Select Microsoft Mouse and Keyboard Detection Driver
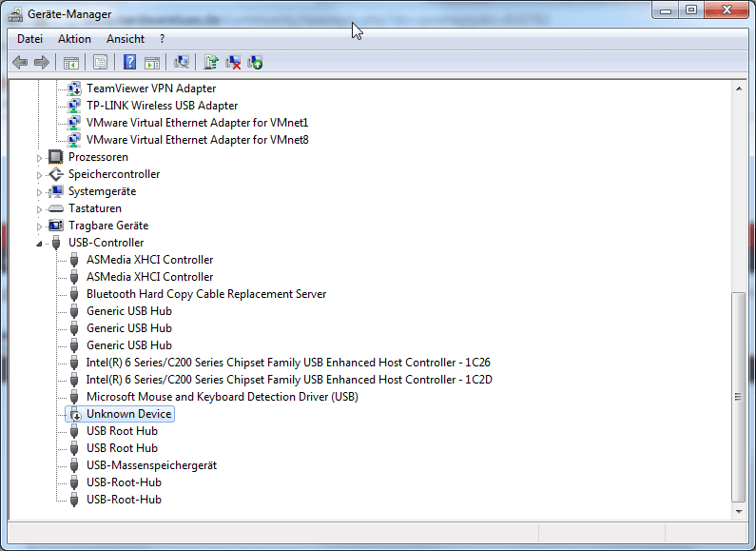This screenshot has height=551, width=756. point(223,397)
